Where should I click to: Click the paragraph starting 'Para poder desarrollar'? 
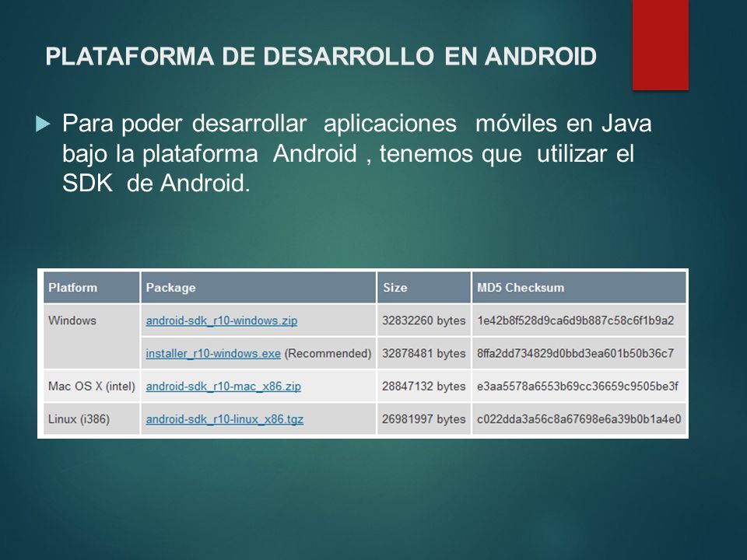357,153
